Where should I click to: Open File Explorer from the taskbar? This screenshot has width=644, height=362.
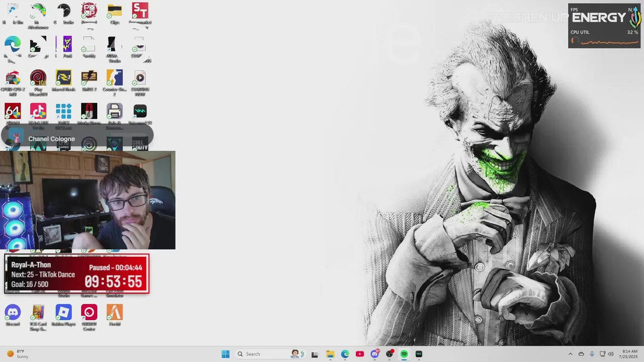pyautogui.click(x=330, y=354)
